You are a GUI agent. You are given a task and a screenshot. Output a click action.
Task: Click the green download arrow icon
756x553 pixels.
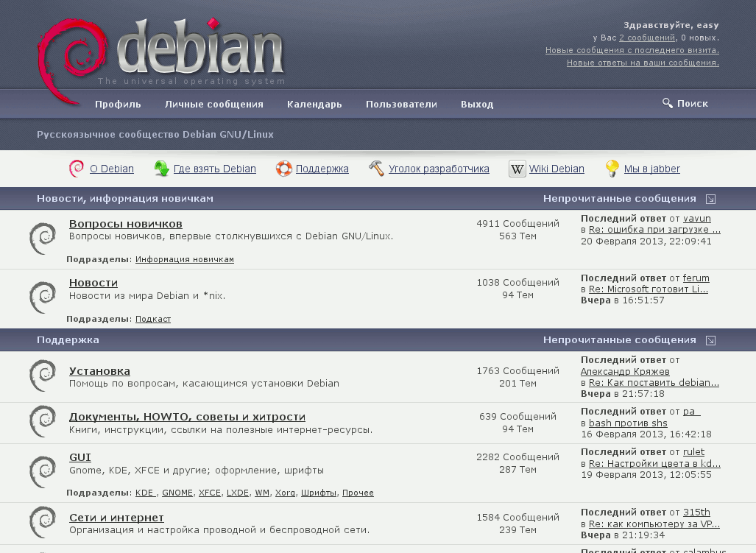tap(161, 169)
